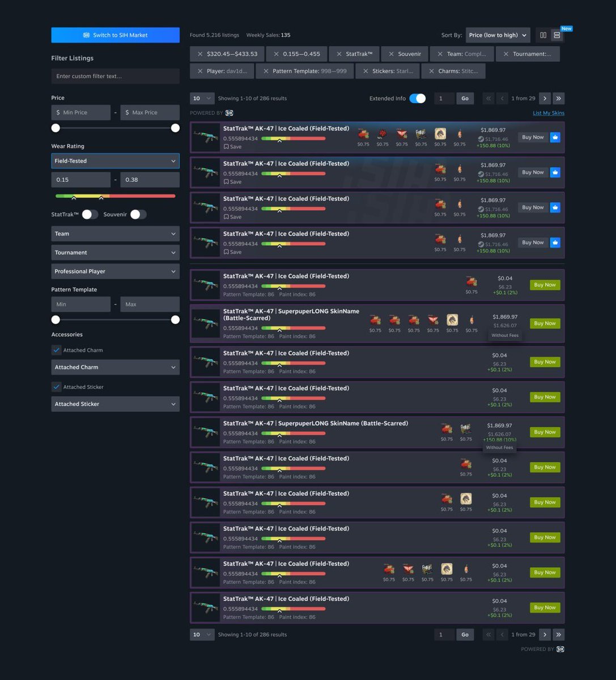The image size is (616, 680).
Task: Remove the Souvenir filter chip
Action: click(x=391, y=54)
